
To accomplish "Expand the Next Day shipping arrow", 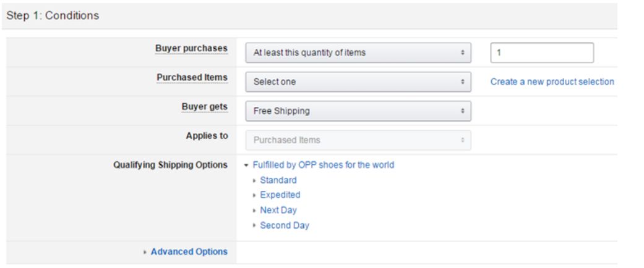I will coord(254,211).
